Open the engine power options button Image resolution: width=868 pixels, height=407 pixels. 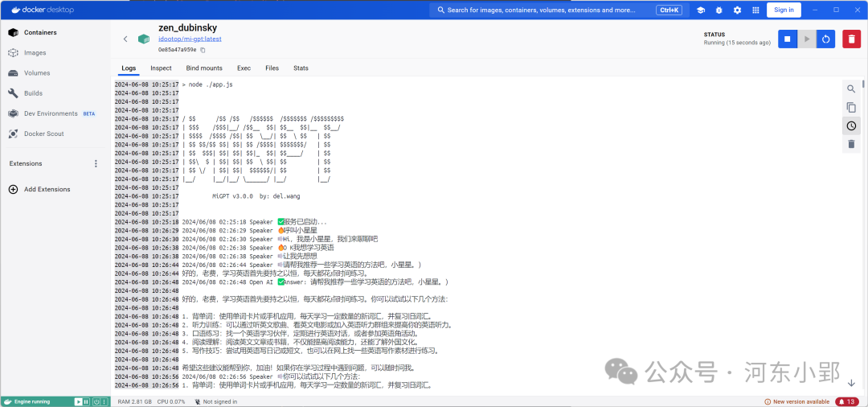click(96, 401)
